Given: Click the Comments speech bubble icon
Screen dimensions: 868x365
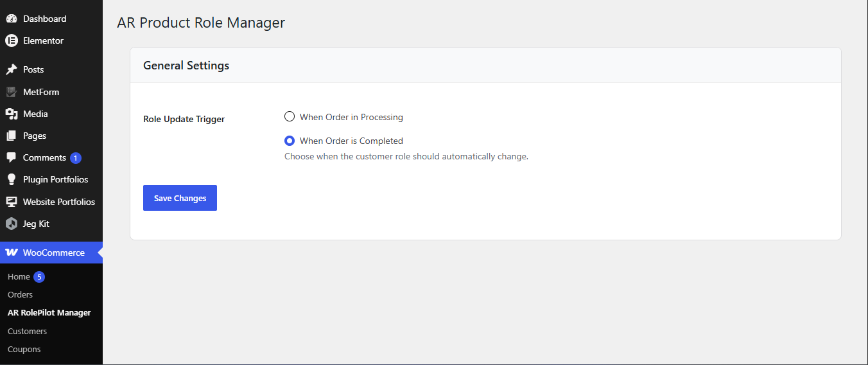Looking at the screenshot, I should (x=11, y=157).
